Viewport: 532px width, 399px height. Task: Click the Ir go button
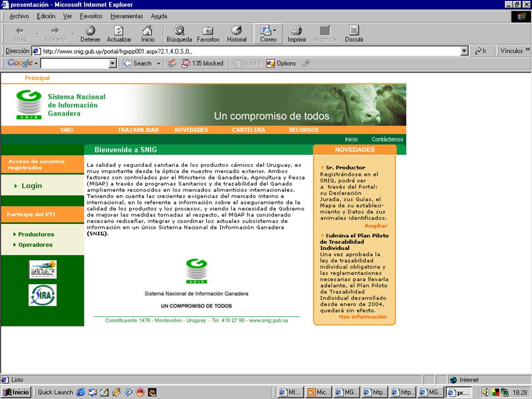480,51
